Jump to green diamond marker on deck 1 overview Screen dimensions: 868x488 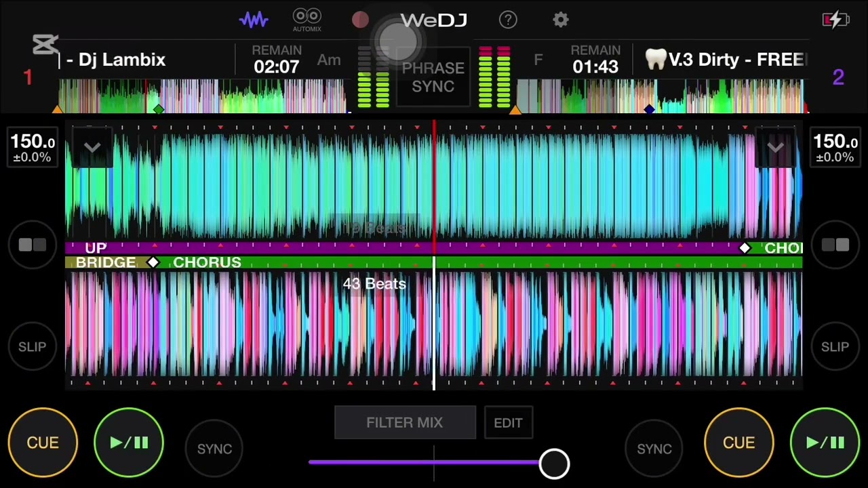coord(159,109)
